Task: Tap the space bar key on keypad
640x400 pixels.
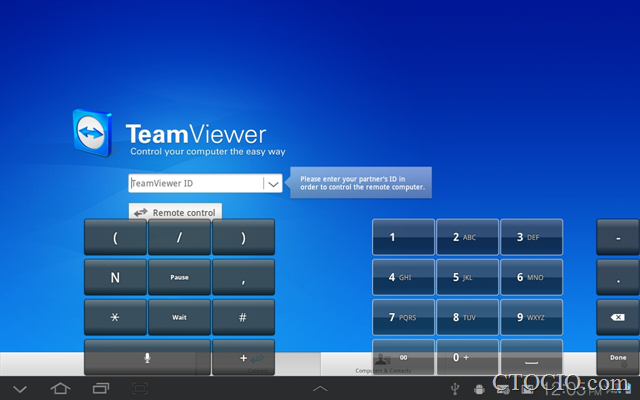Action: click(x=531, y=358)
